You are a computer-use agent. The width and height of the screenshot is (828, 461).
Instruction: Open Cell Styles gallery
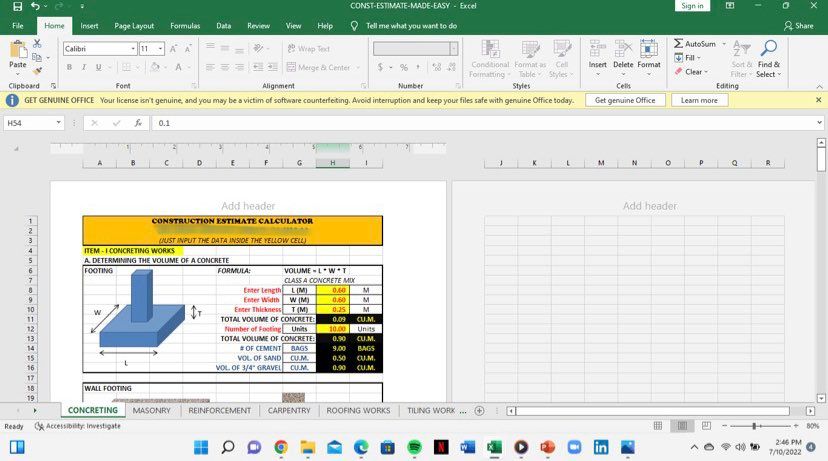(x=561, y=59)
